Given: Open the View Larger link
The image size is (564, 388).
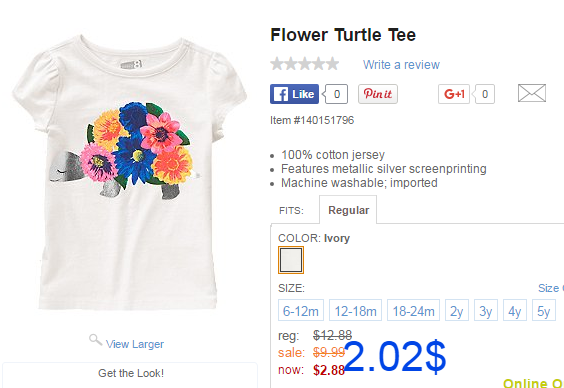Looking at the screenshot, I should [x=135, y=344].
